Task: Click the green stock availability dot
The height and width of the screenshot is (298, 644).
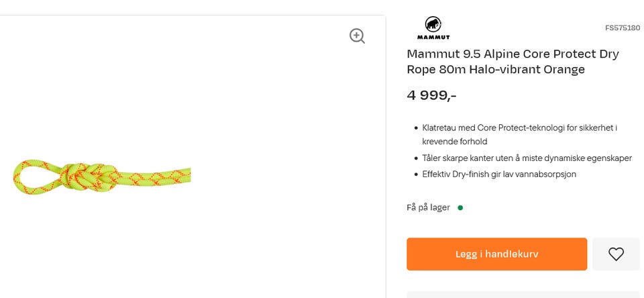Action: point(460,208)
